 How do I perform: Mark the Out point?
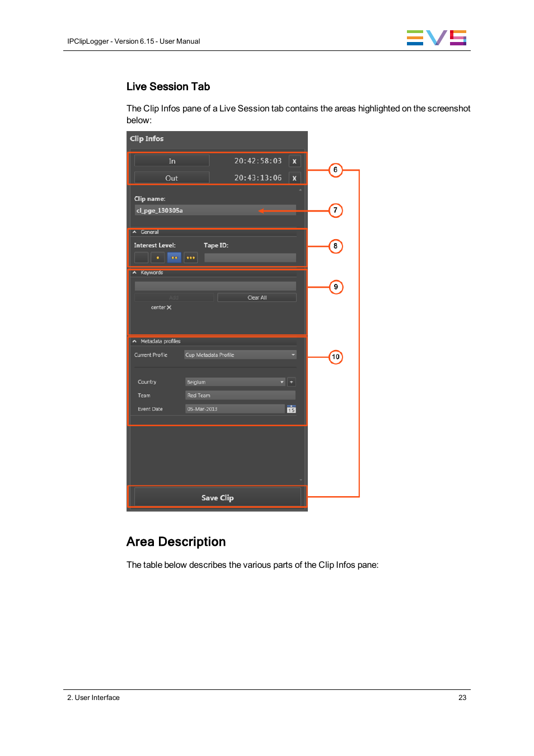pos(172,178)
